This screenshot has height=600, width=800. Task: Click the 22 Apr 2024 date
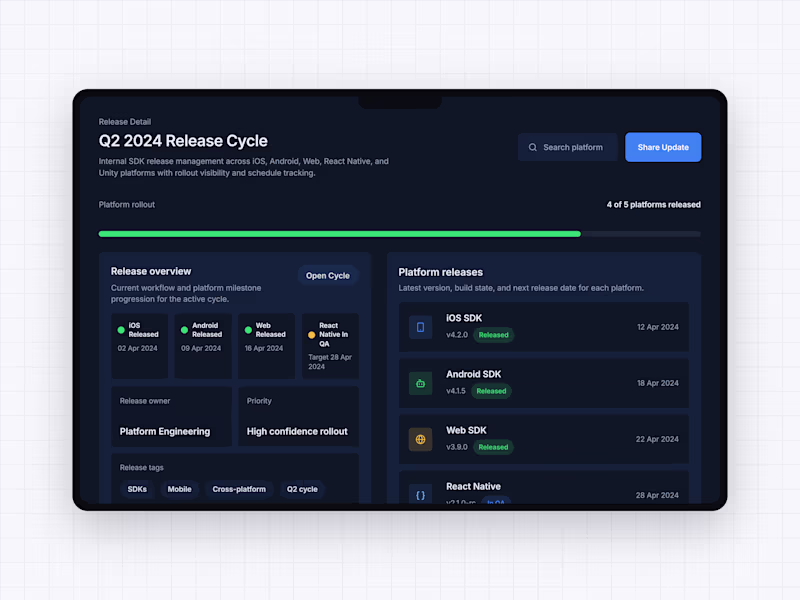[657, 439]
